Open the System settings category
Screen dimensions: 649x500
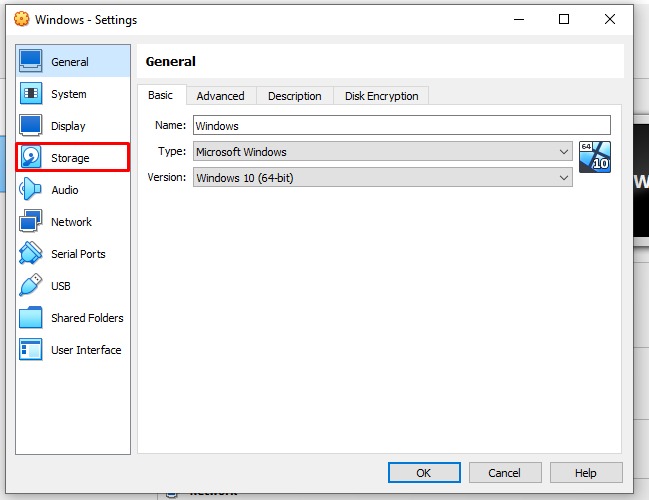coord(73,94)
